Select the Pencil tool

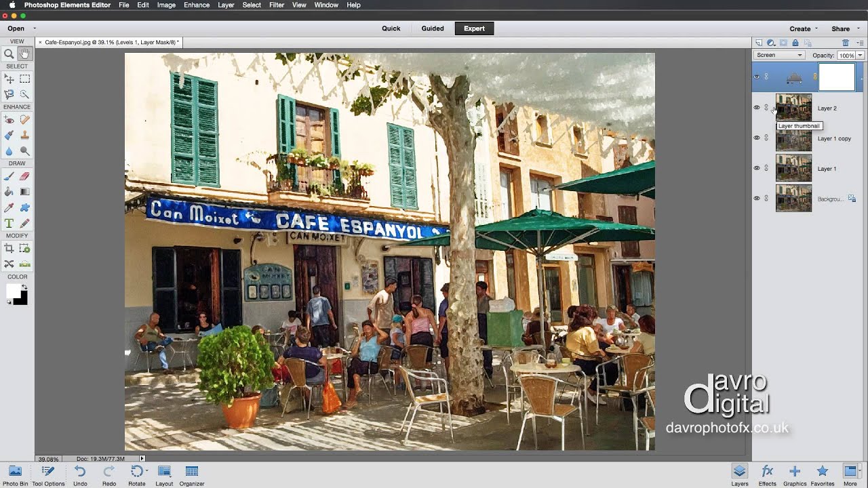[x=24, y=223]
